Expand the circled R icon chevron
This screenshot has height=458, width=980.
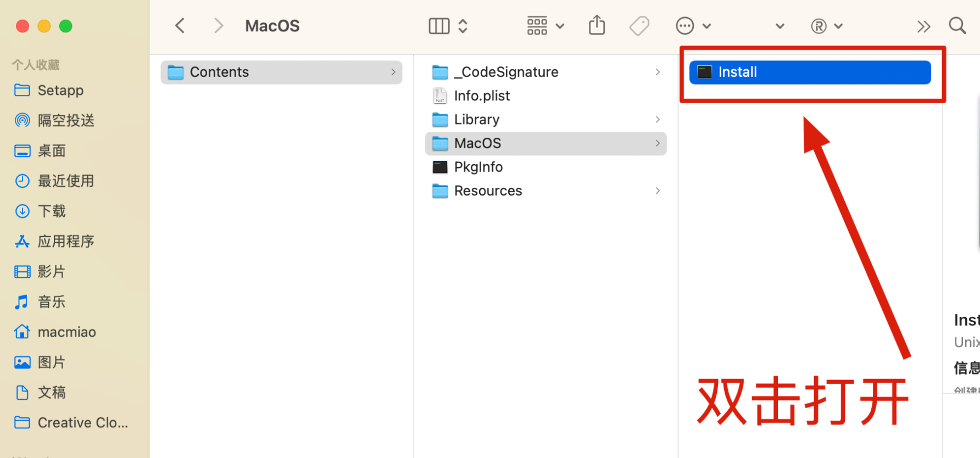[x=838, y=26]
